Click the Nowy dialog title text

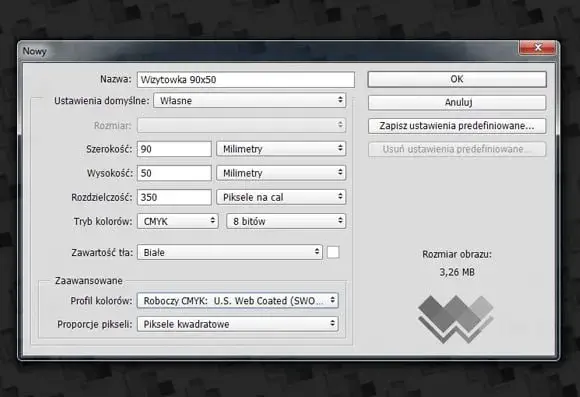coord(34,51)
